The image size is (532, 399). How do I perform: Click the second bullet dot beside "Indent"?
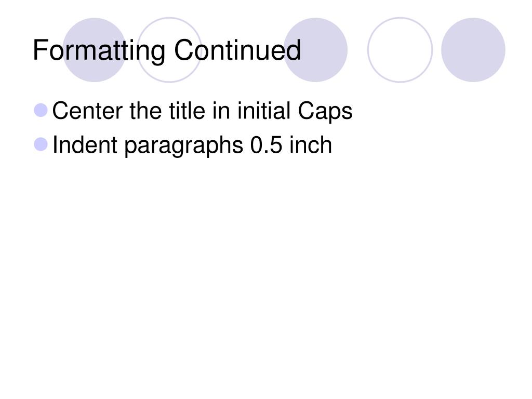point(41,144)
